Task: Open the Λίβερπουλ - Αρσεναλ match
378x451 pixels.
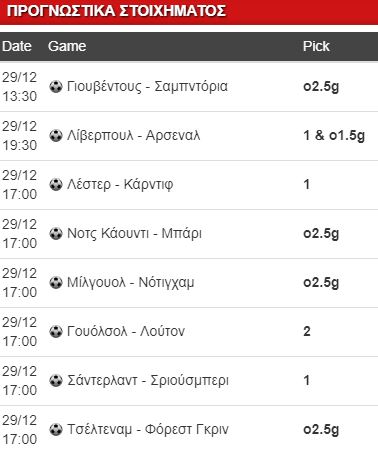Action: point(134,136)
